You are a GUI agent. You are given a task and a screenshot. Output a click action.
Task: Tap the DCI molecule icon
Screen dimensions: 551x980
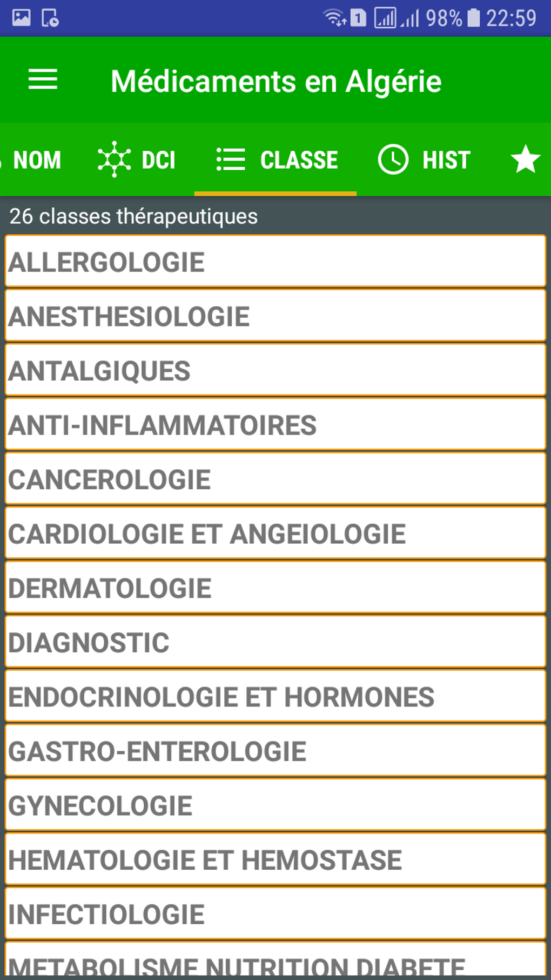114,159
